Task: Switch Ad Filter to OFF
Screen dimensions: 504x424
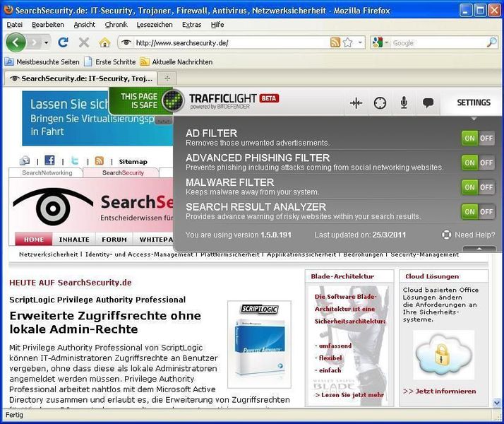Action: pyautogui.click(x=486, y=139)
